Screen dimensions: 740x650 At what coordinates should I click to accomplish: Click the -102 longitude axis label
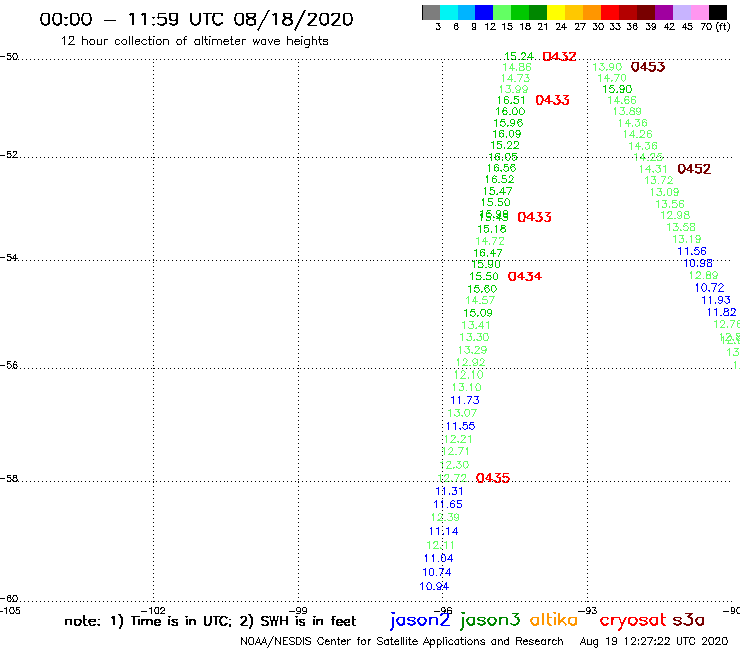154,610
